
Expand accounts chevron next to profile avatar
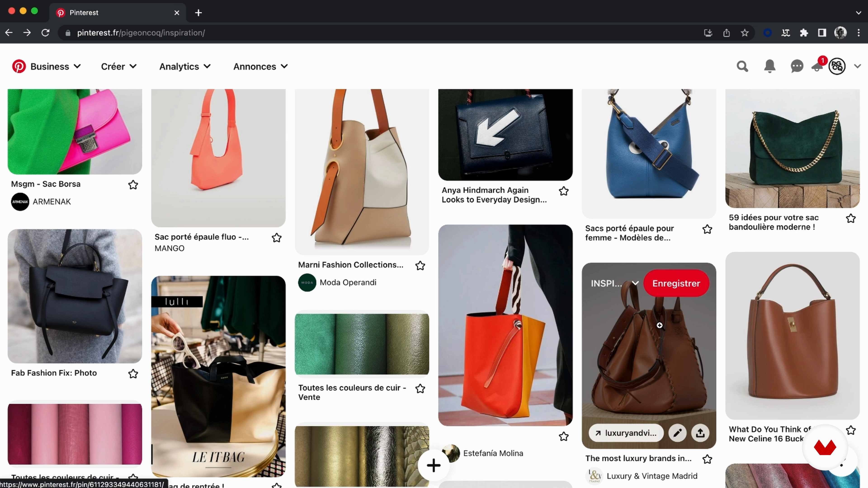tap(858, 66)
